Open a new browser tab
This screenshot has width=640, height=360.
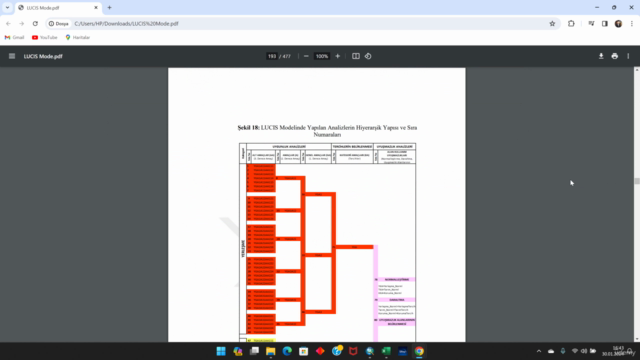[x=109, y=8]
